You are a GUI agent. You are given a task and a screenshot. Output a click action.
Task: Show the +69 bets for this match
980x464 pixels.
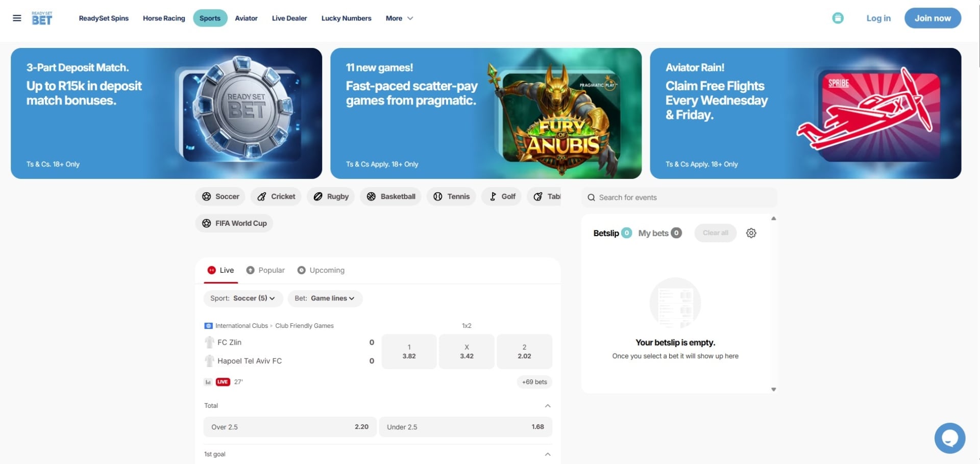(x=534, y=382)
